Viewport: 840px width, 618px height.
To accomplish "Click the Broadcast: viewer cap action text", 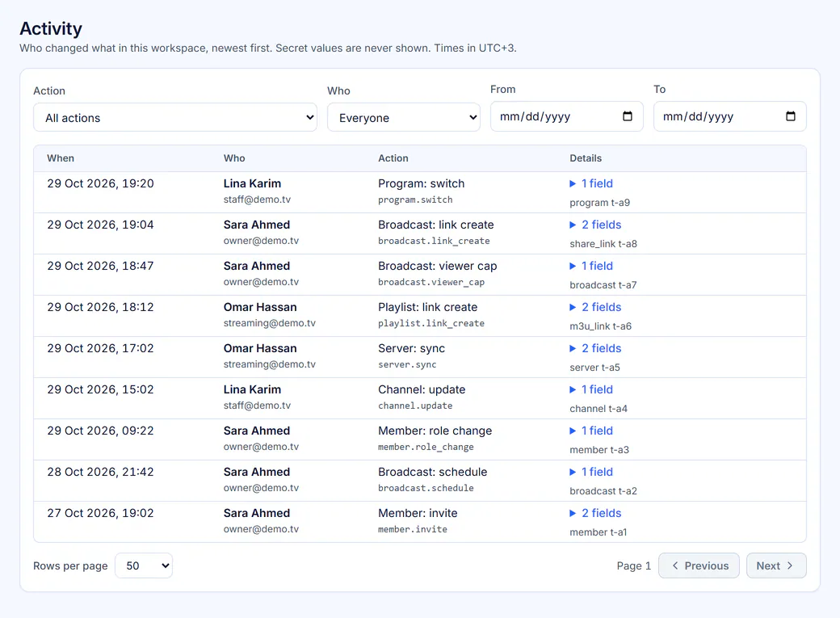I will coord(438,266).
